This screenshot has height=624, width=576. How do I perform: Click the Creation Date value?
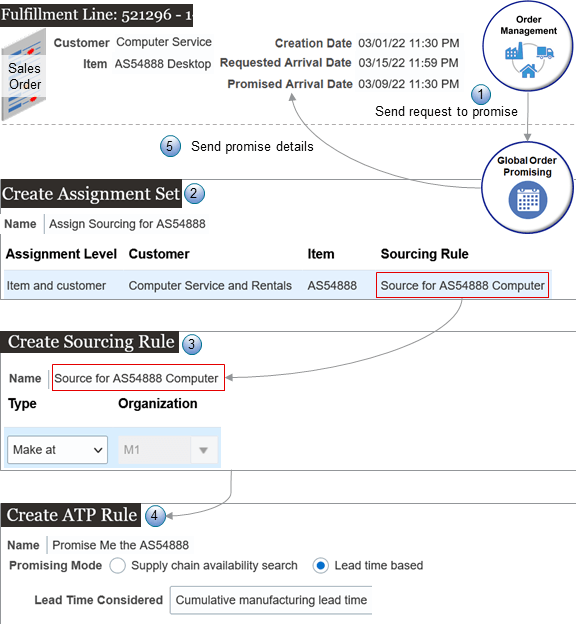pyautogui.click(x=408, y=43)
